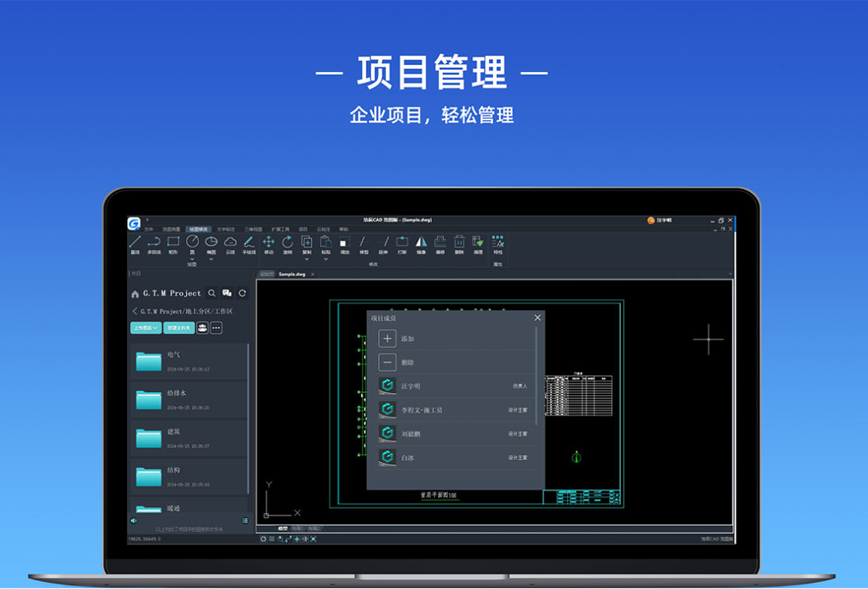Refresh the project panel

click(x=242, y=294)
